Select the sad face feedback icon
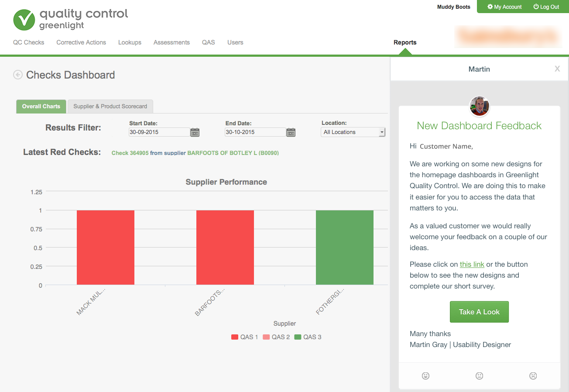 pyautogui.click(x=533, y=376)
